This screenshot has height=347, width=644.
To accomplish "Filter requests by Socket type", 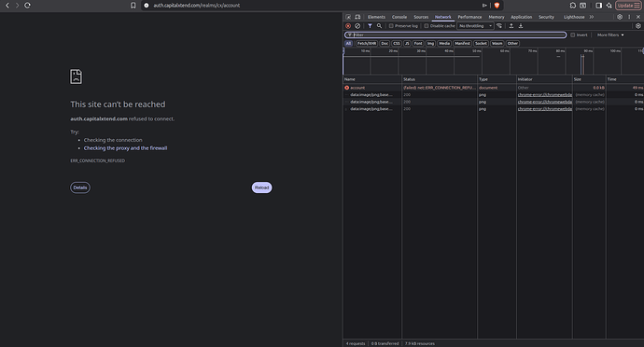I will tap(481, 43).
